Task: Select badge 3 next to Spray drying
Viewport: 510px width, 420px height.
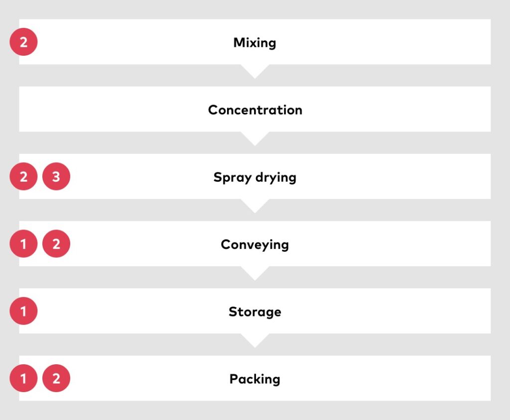Action: [56, 177]
